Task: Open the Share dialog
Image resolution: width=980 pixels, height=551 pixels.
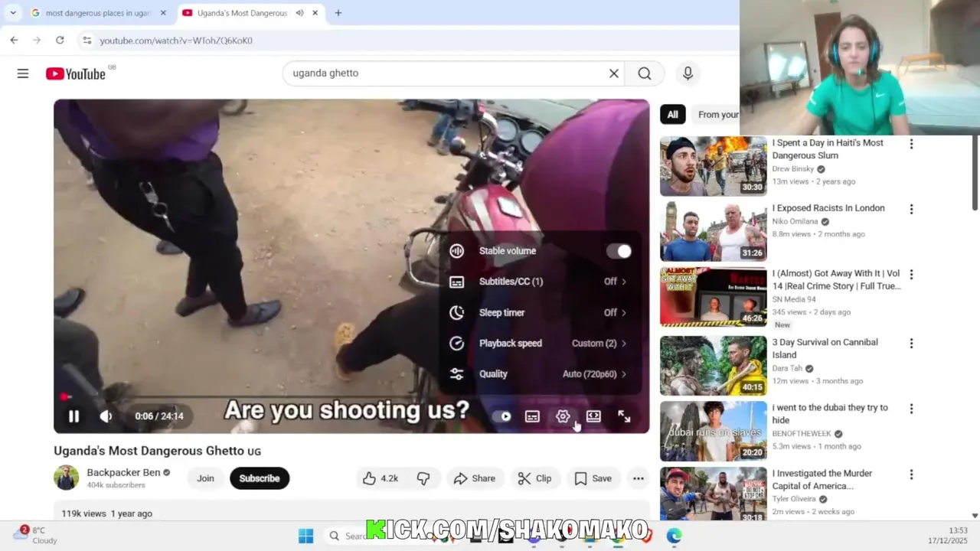Action: tap(474, 478)
